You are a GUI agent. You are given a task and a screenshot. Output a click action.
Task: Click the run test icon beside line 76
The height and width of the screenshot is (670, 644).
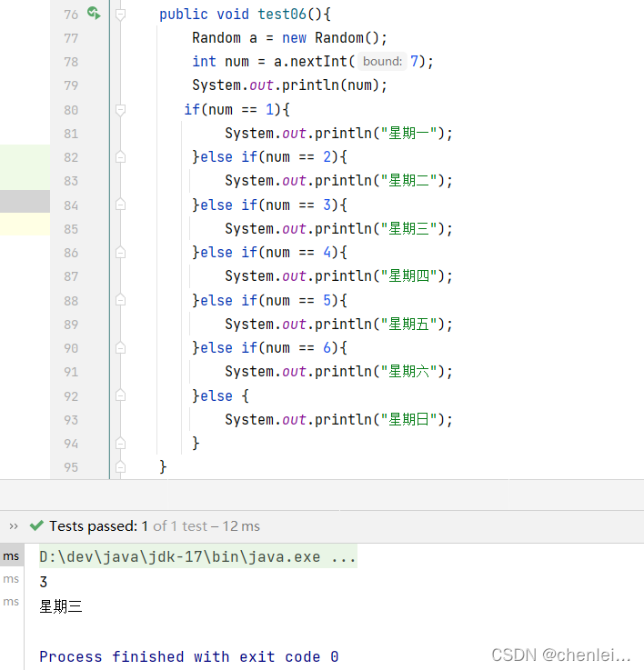coord(94,13)
